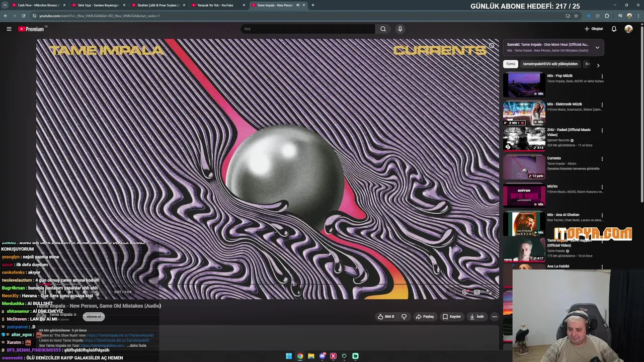Open the YouTube account avatar menu
The width and height of the screenshot is (644, 362).
pos(628,29)
